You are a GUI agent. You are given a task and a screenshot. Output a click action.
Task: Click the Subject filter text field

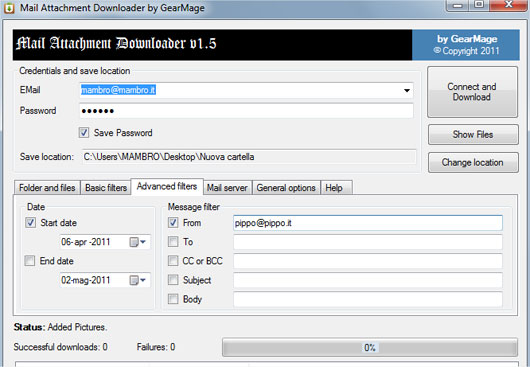[368, 280]
